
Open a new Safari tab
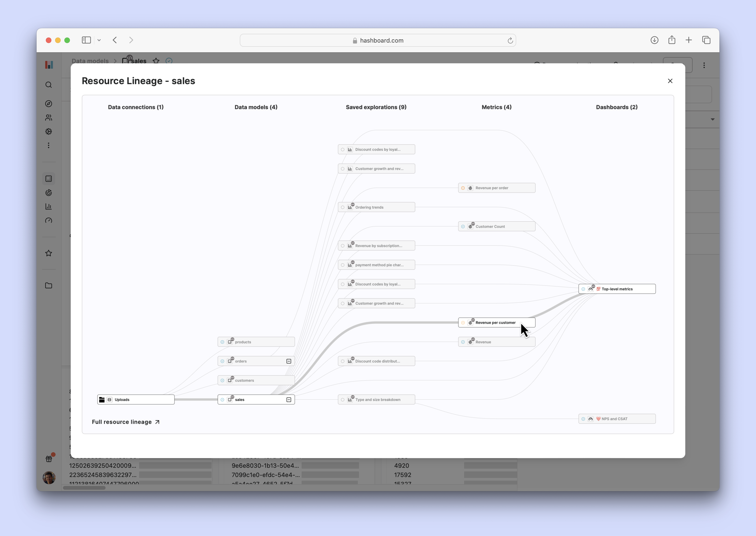point(689,40)
